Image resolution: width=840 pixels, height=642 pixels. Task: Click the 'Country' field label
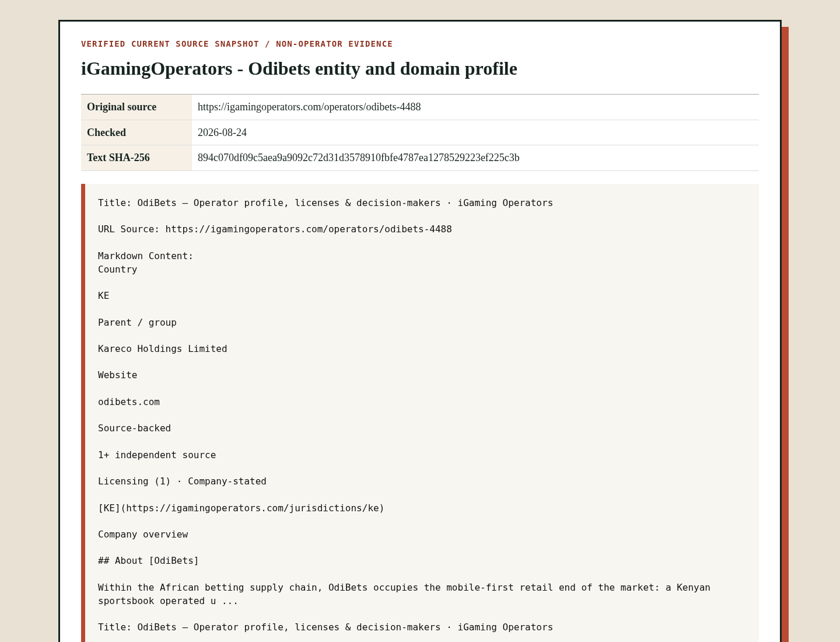tap(117, 269)
